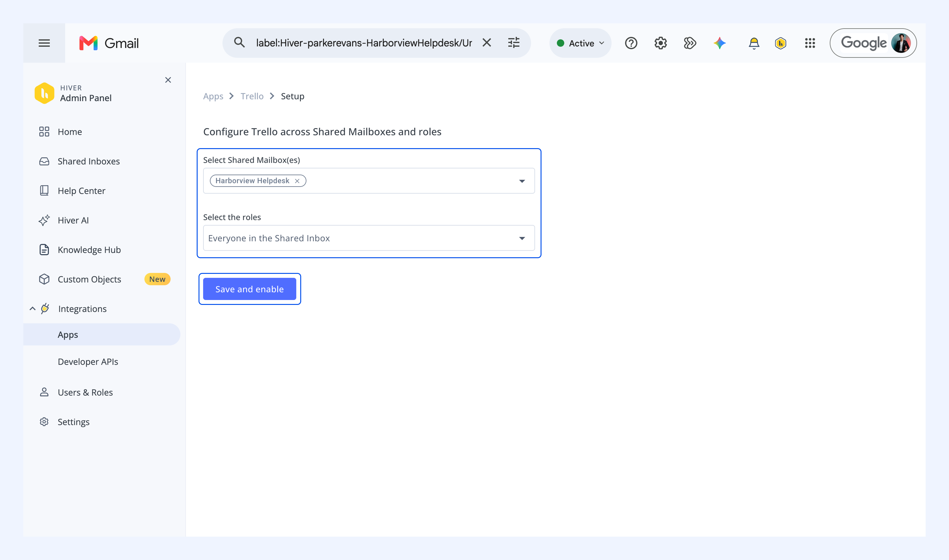
Task: Open the Gemini sparkle icon
Action: click(719, 43)
